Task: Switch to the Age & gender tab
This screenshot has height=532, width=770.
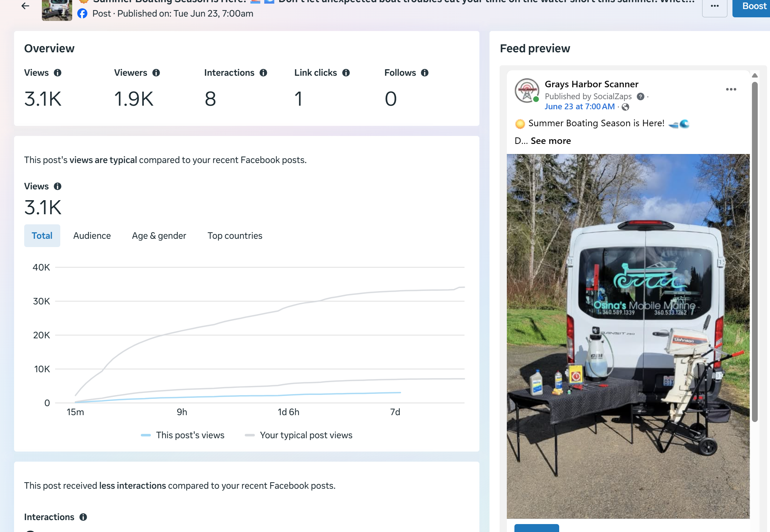Action: pyautogui.click(x=159, y=236)
